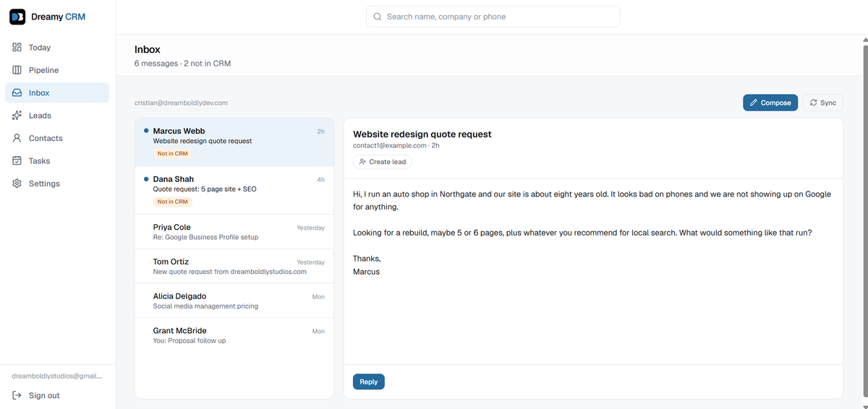Screen dimensions: 868x409
Task: Click the Pipeline columns icon
Action: coord(17,70)
